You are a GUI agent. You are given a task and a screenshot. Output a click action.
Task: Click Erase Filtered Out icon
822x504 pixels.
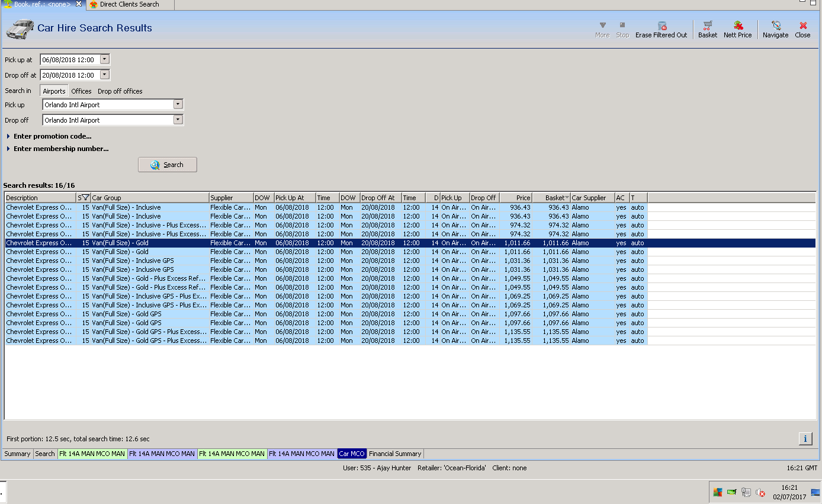pyautogui.click(x=662, y=29)
